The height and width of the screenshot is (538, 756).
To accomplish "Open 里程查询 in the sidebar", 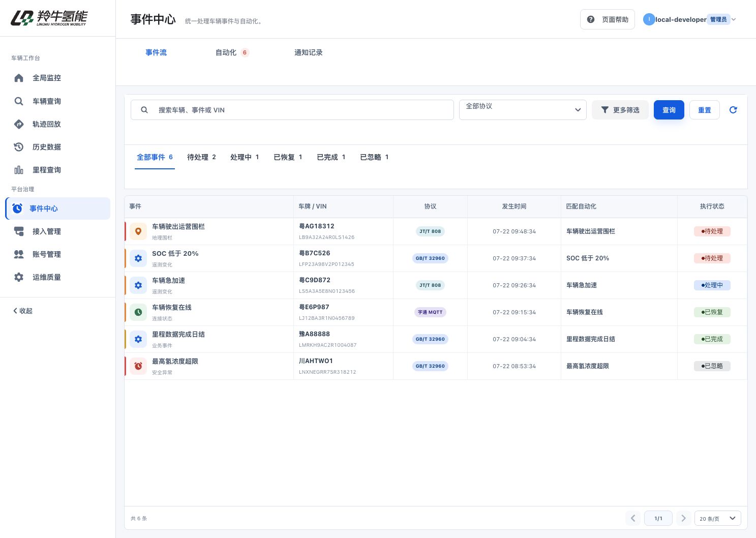I will click(57, 170).
